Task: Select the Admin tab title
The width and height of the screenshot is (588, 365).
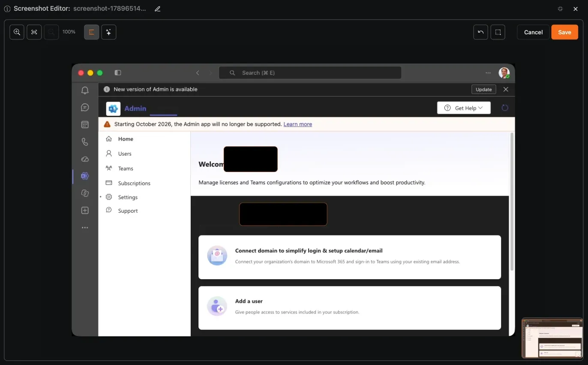Action: (x=135, y=109)
